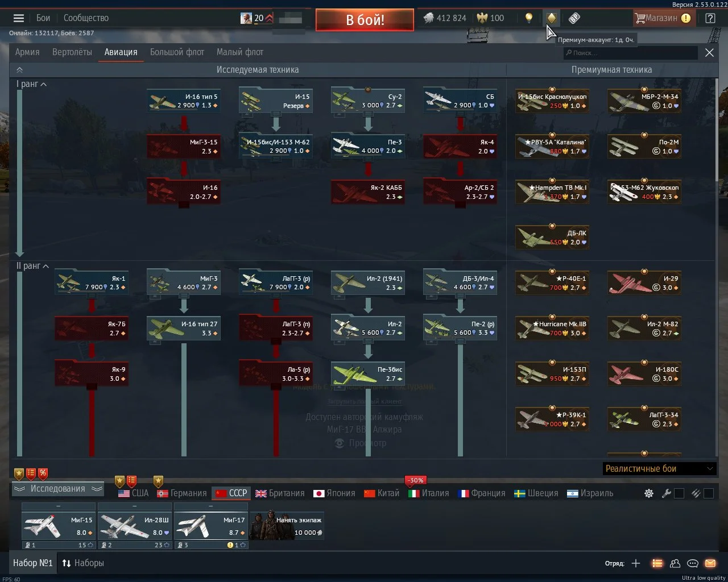
Task: Click the double-chevron collapse arrow above I ранг
Action: click(x=19, y=70)
